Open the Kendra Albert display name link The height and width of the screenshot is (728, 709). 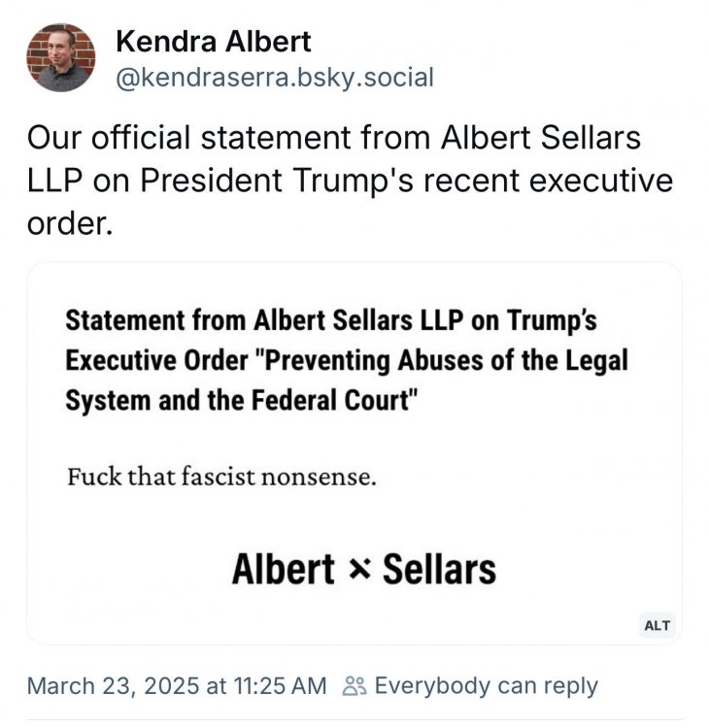213,42
